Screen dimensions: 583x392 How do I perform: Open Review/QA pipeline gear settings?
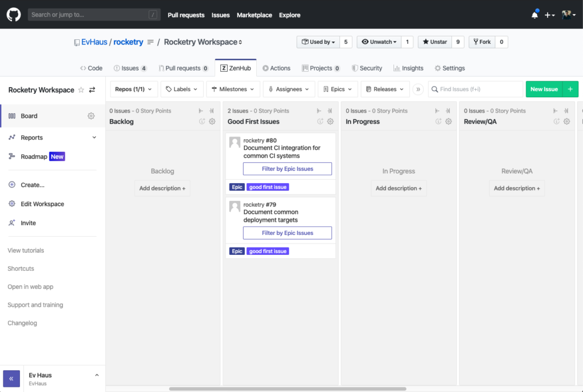[x=566, y=122]
